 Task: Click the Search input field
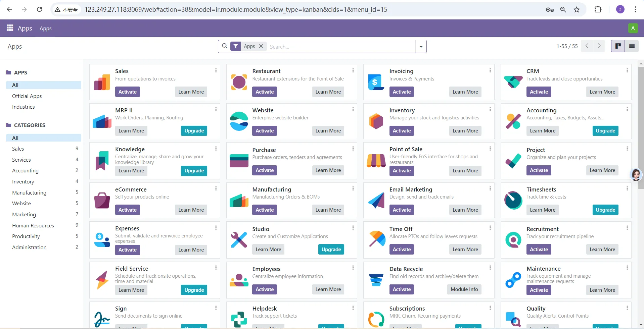341,47
